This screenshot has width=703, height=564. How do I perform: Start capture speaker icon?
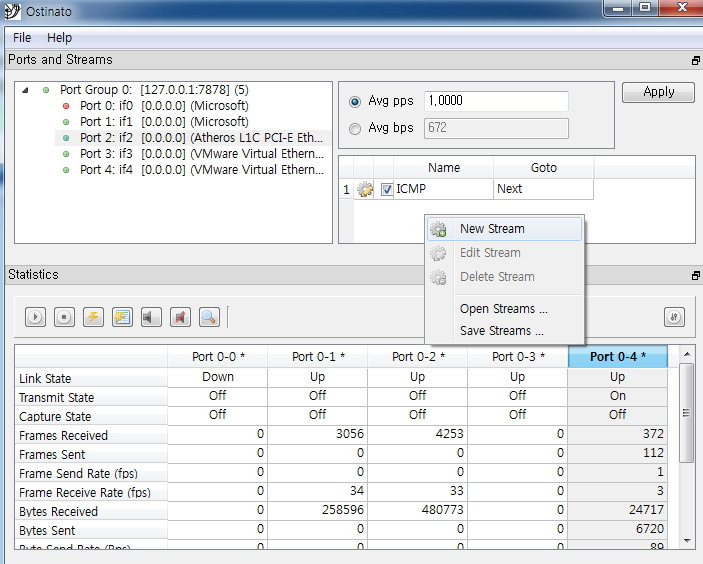151,317
